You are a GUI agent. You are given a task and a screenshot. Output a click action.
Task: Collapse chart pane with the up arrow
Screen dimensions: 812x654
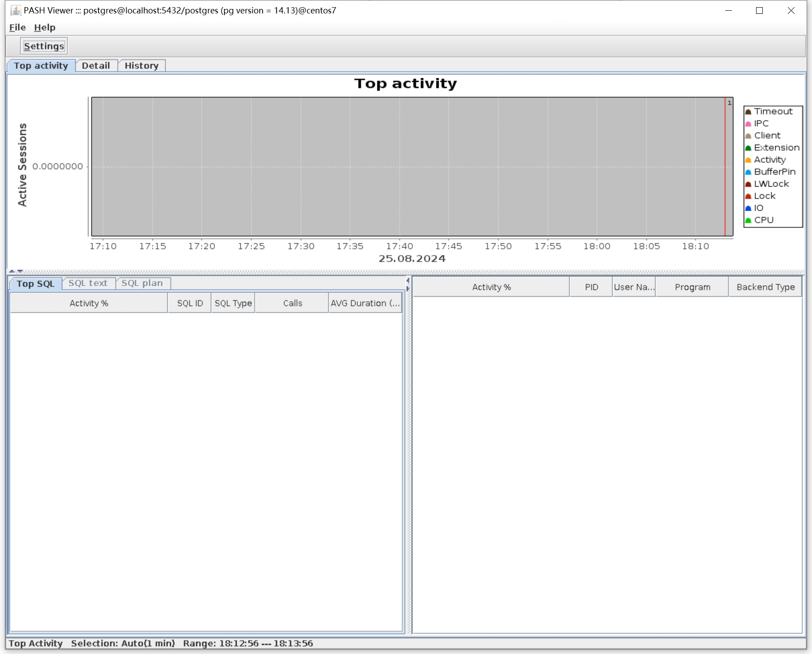(x=12, y=271)
